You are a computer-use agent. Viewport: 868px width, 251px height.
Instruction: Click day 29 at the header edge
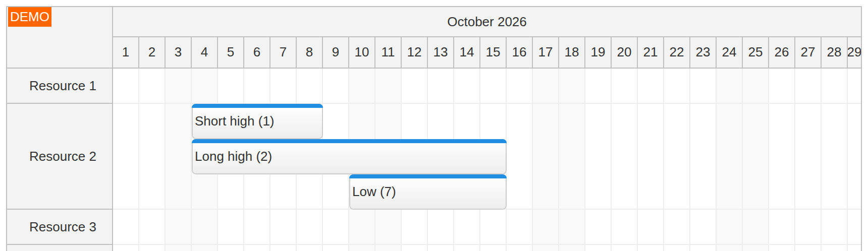854,52
